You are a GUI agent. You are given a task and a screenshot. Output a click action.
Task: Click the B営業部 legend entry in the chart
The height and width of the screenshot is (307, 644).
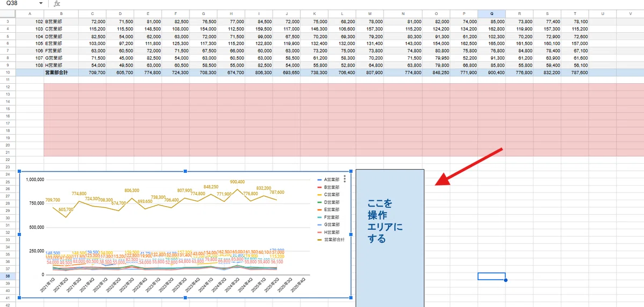coord(329,187)
